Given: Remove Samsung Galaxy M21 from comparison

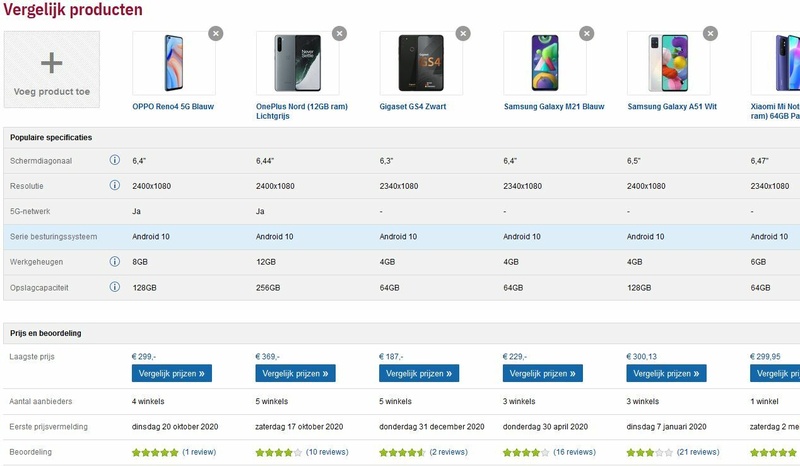Looking at the screenshot, I should pos(587,33).
